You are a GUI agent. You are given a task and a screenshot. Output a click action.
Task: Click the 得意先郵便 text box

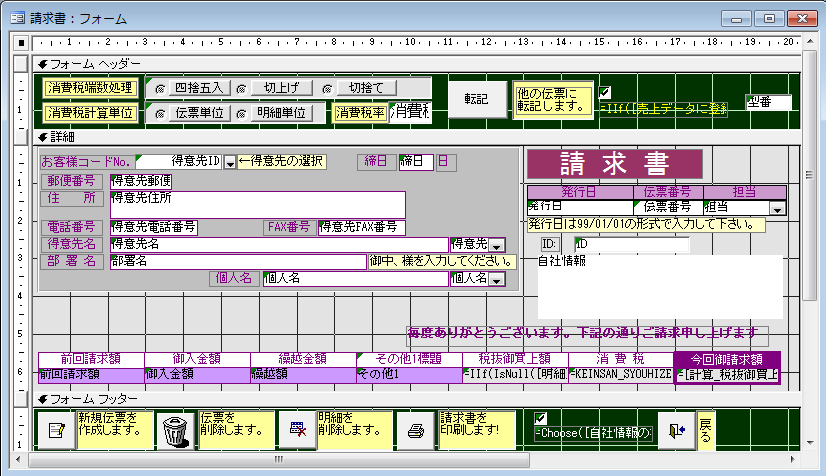coord(141,181)
